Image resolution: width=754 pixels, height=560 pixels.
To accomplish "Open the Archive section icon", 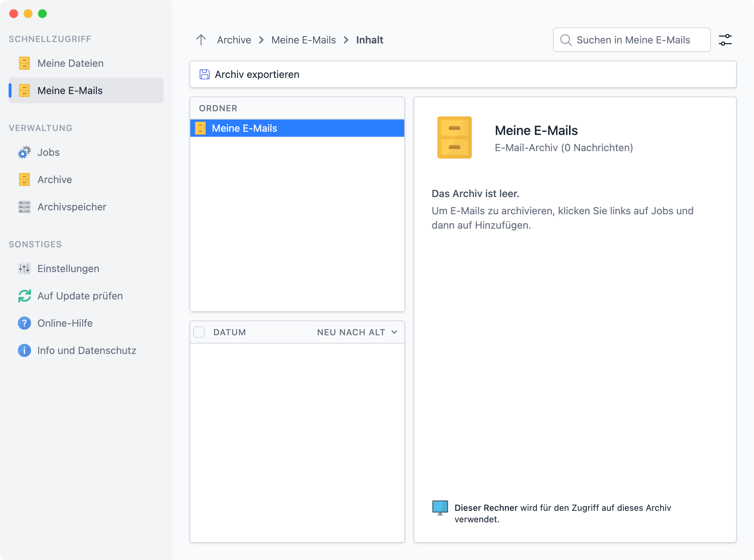I will [x=24, y=179].
